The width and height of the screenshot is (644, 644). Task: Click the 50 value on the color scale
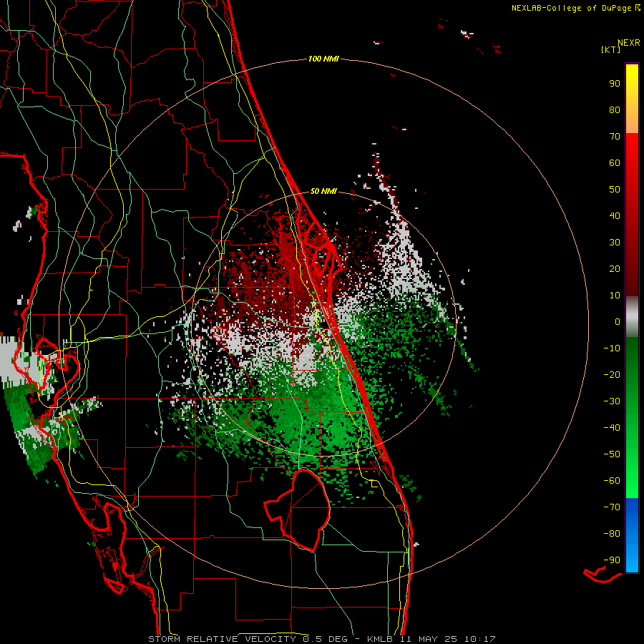(x=615, y=190)
